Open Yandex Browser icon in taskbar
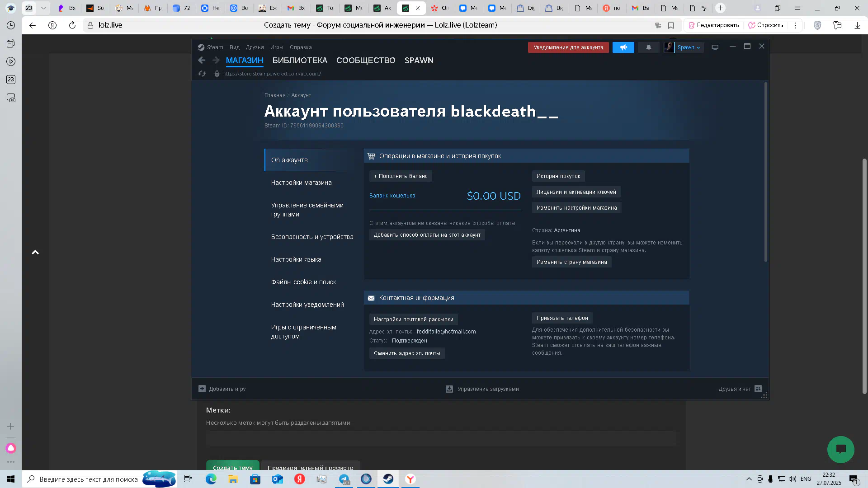The image size is (868, 488). click(410, 479)
